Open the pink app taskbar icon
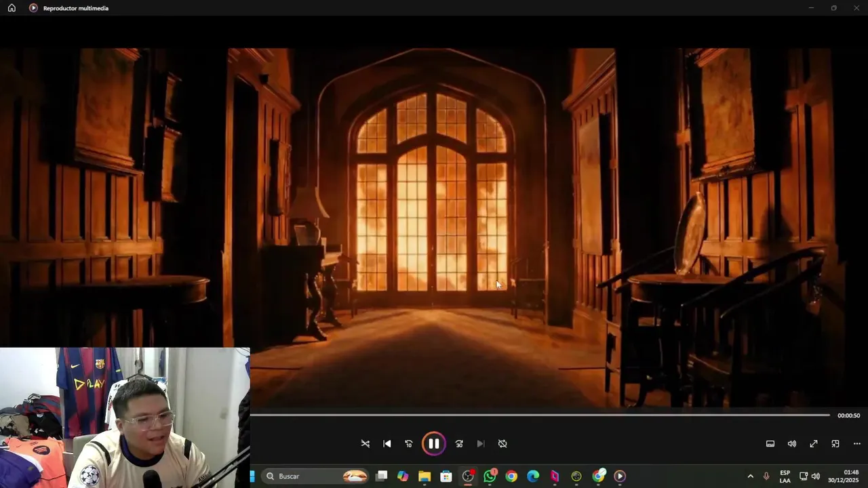The height and width of the screenshot is (488, 868). tap(555, 476)
